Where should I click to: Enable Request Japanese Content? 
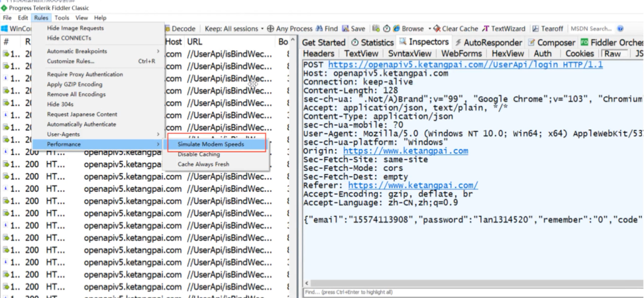pyautogui.click(x=81, y=114)
